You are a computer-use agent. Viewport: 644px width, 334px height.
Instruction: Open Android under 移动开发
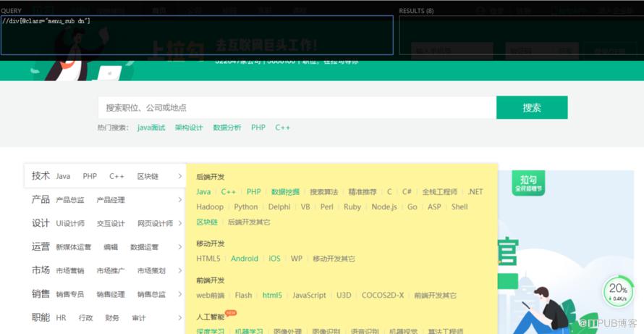245,259
